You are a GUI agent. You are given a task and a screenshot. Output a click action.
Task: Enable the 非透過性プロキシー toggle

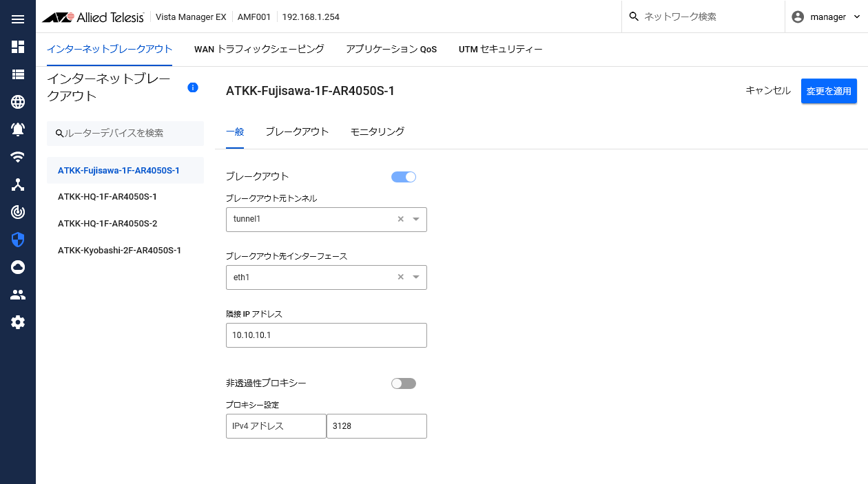[404, 383]
